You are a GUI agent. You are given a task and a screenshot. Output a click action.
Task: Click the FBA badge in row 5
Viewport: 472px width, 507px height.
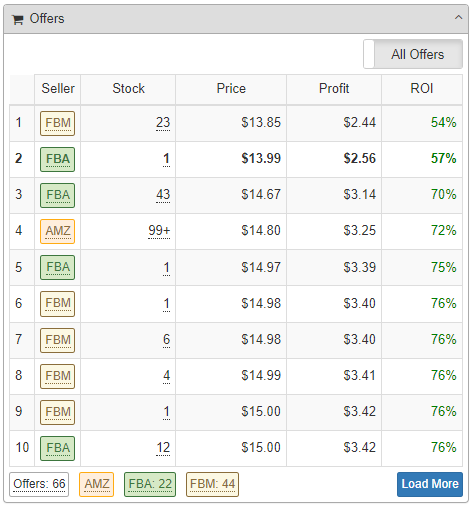[58, 267]
